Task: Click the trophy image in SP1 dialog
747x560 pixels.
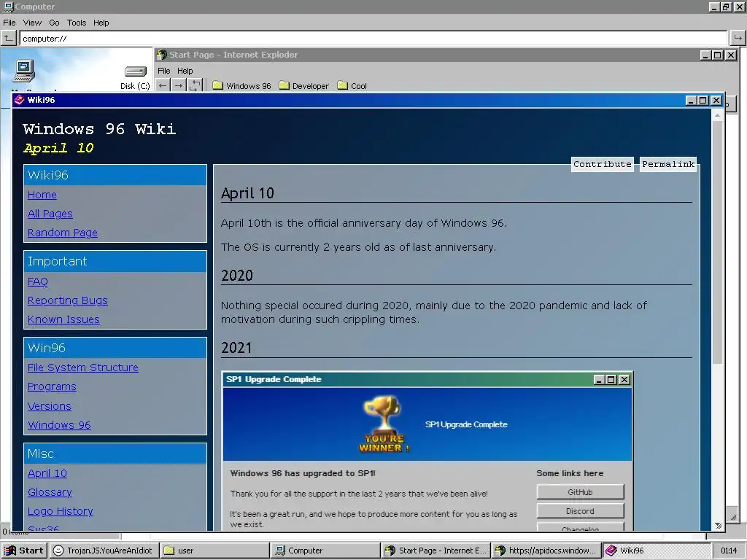Action: tap(384, 423)
